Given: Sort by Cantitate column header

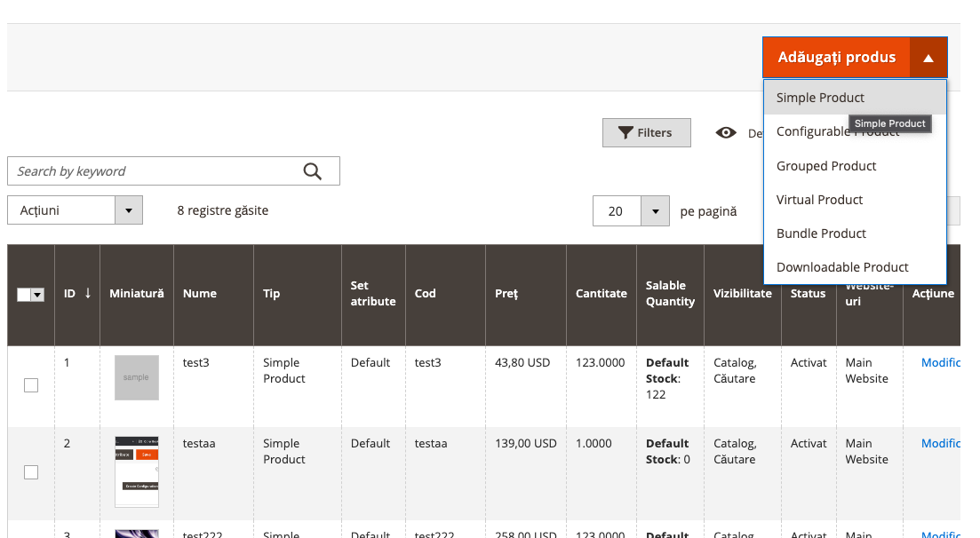Looking at the screenshot, I should (602, 294).
